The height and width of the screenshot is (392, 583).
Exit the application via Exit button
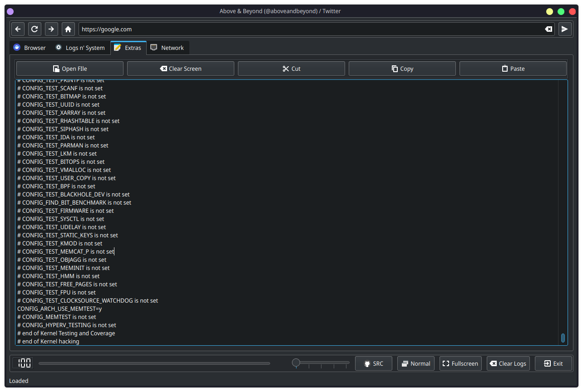tap(553, 363)
